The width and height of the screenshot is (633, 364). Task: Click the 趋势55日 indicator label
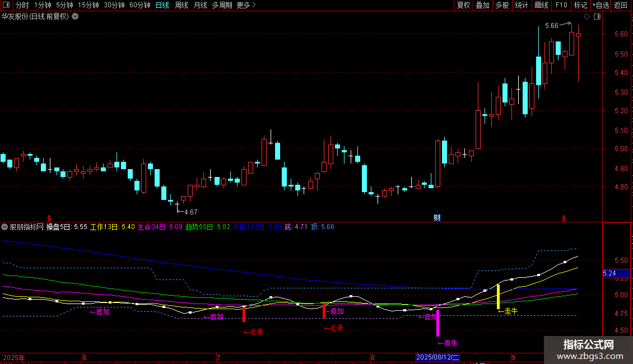[x=207, y=227]
